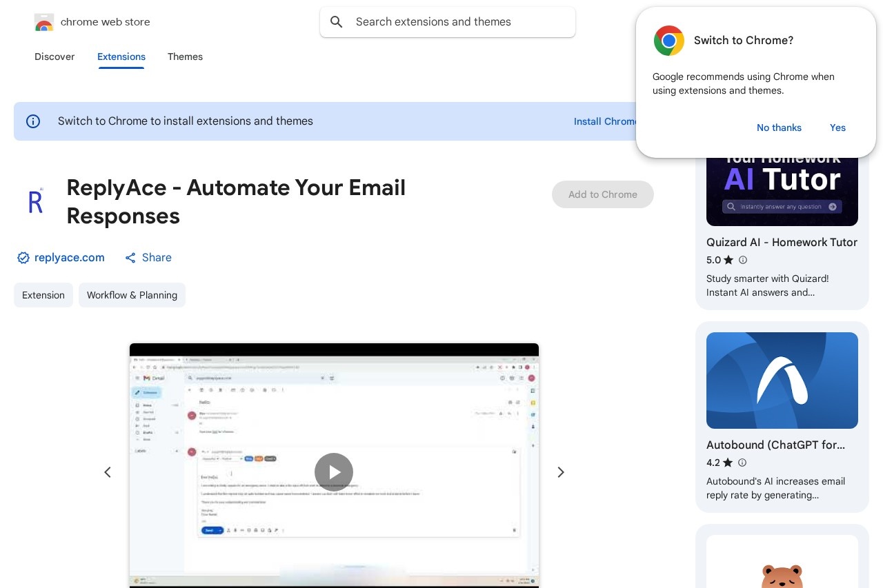Switch to the Themes tab
Image resolution: width=883 pixels, height=588 pixels.
click(x=185, y=57)
